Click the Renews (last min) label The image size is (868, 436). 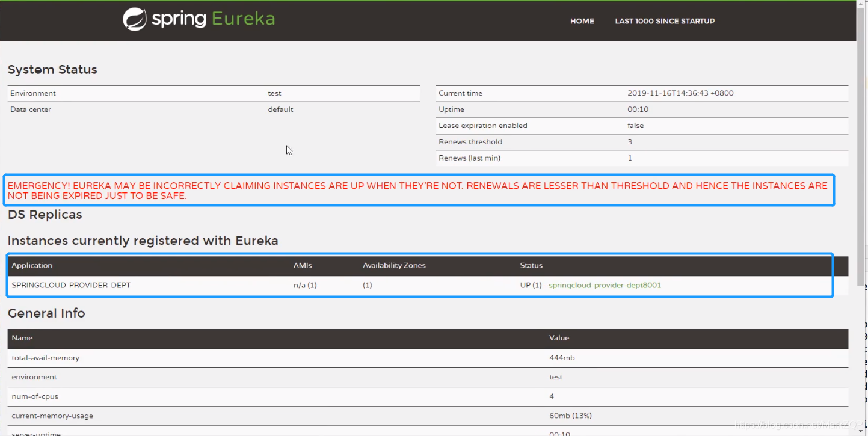click(469, 158)
